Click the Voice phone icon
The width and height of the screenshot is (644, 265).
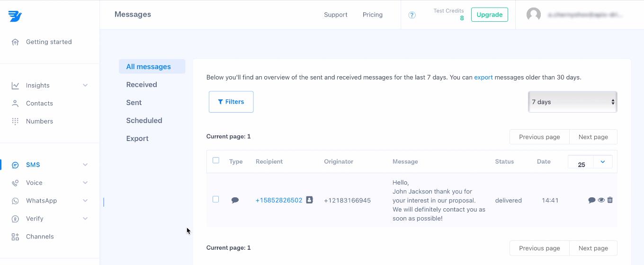pos(15,183)
